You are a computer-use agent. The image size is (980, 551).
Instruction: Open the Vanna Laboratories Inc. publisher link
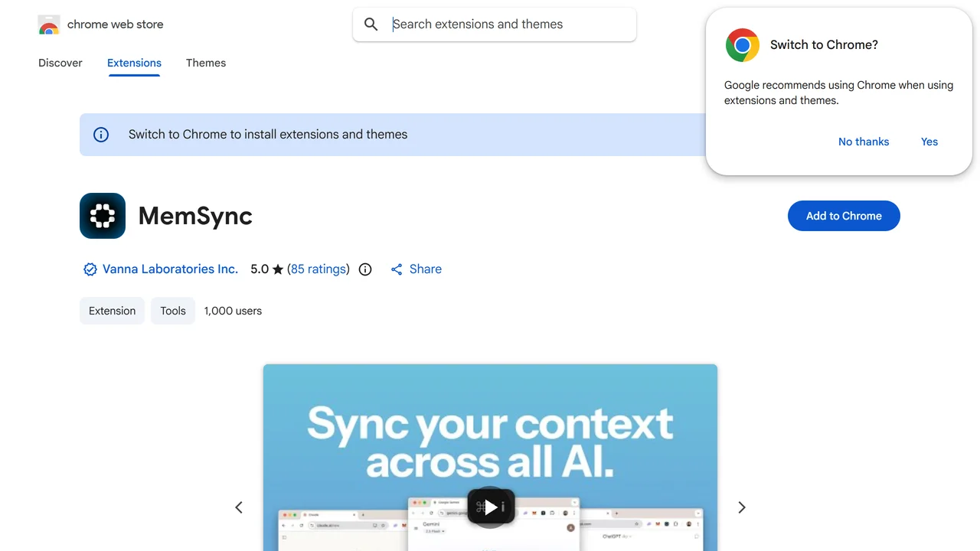point(170,269)
